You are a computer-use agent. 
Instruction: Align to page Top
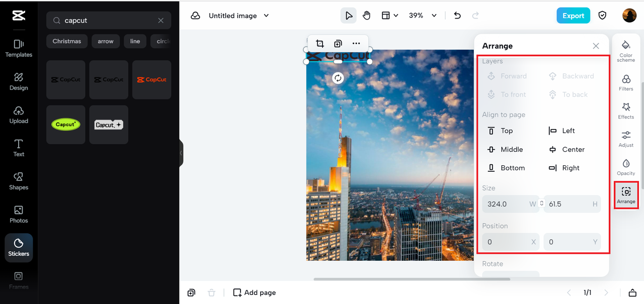[500, 131]
